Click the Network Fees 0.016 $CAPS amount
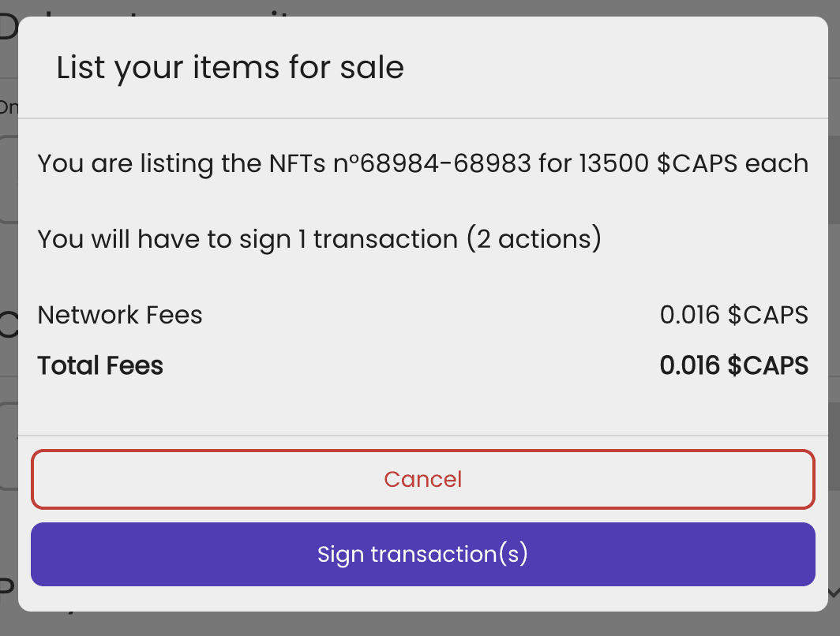The image size is (840, 636). pyautogui.click(x=734, y=315)
